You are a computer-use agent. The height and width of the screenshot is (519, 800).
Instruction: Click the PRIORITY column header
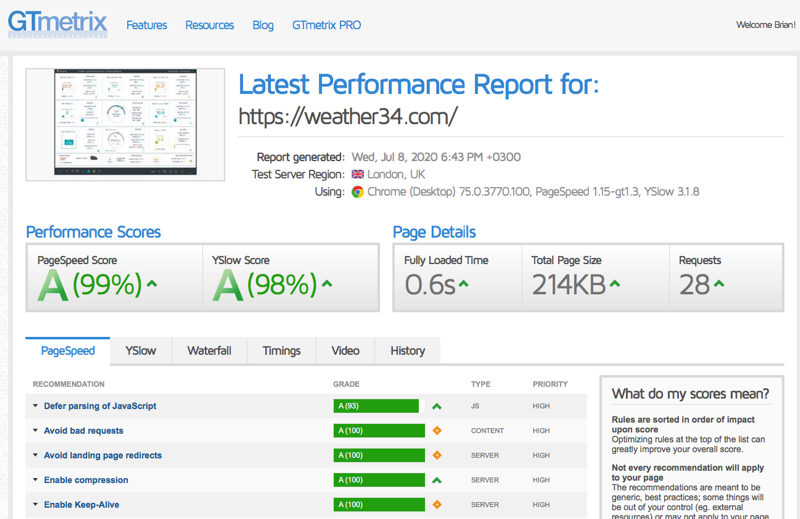pos(550,384)
